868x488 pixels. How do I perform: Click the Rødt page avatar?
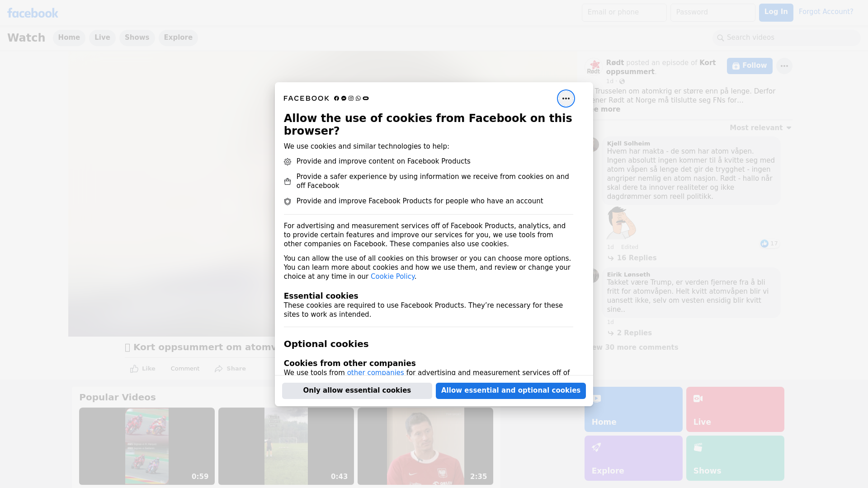pos(593,66)
